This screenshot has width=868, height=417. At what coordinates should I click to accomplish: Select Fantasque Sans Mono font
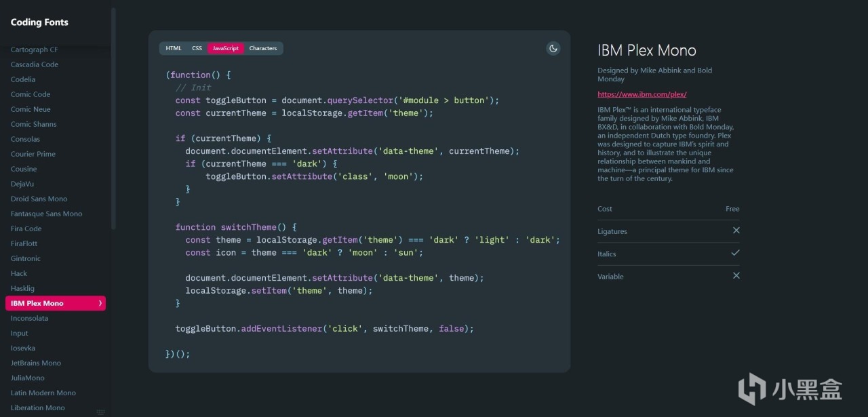pyautogui.click(x=46, y=214)
